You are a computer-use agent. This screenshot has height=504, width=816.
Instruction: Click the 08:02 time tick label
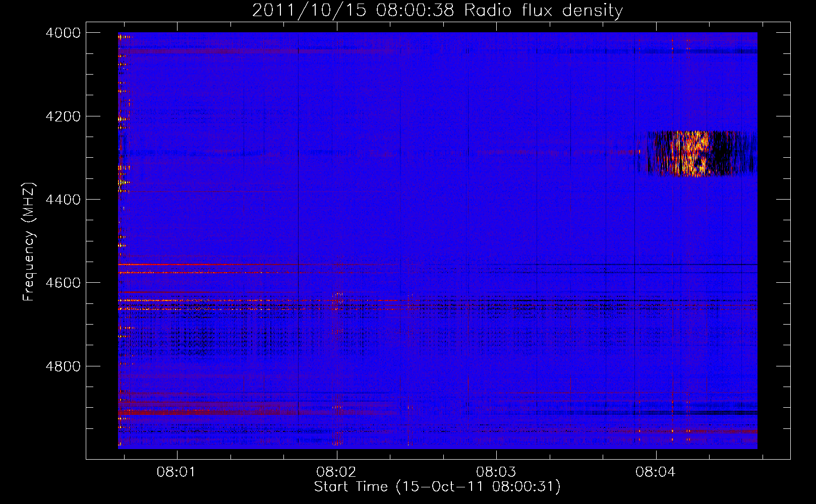pos(336,472)
